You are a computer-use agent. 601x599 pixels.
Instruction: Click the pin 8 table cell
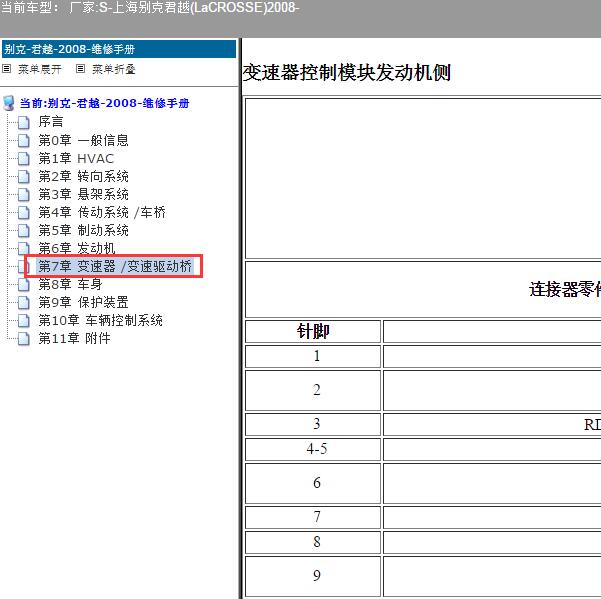(313, 542)
